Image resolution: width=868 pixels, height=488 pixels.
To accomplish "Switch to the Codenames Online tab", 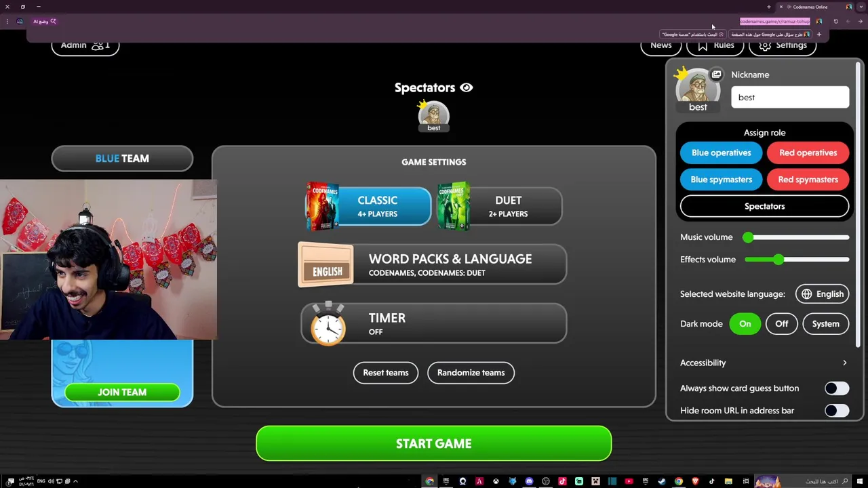I will tap(815, 7).
